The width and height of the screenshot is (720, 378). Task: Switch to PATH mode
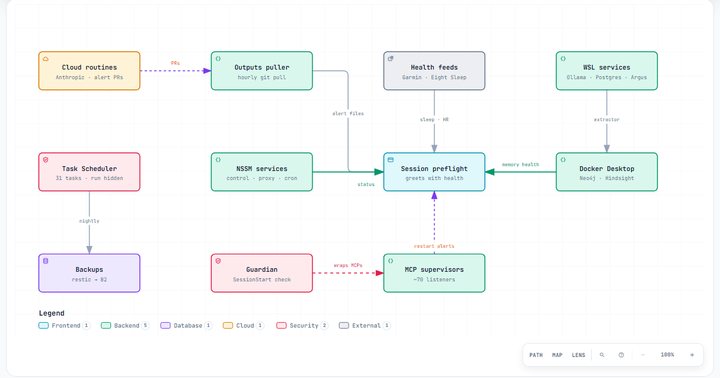click(536, 355)
